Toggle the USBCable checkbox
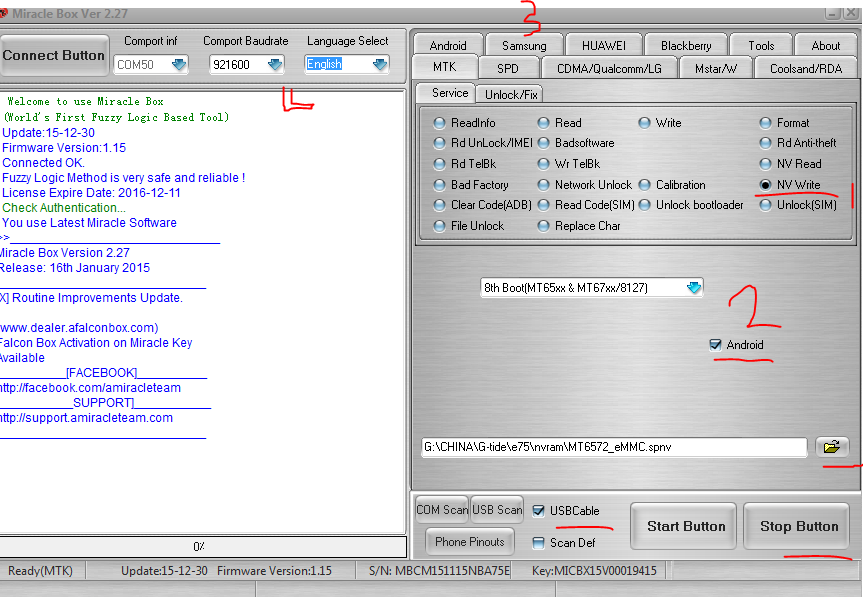This screenshot has width=863, height=597. click(x=538, y=511)
